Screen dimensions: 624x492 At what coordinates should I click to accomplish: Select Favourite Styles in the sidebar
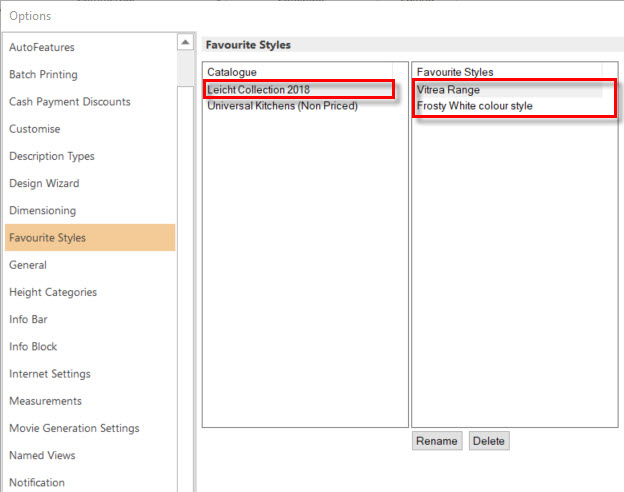point(90,238)
